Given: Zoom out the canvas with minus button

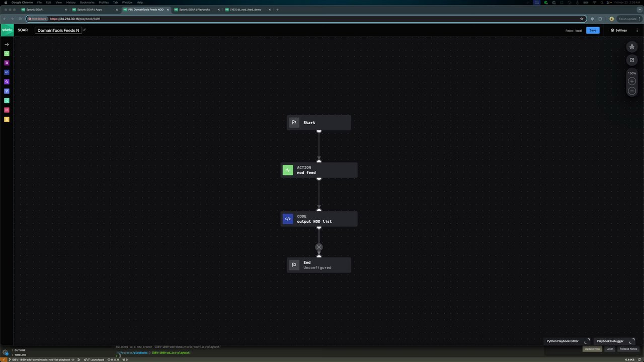Looking at the screenshot, I should [x=632, y=91].
